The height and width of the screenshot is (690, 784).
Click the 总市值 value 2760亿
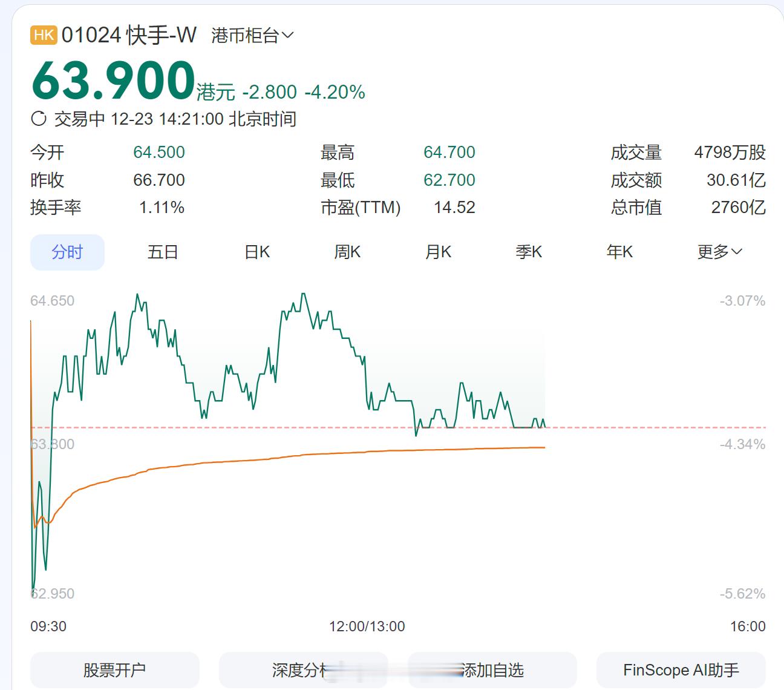coord(739,208)
